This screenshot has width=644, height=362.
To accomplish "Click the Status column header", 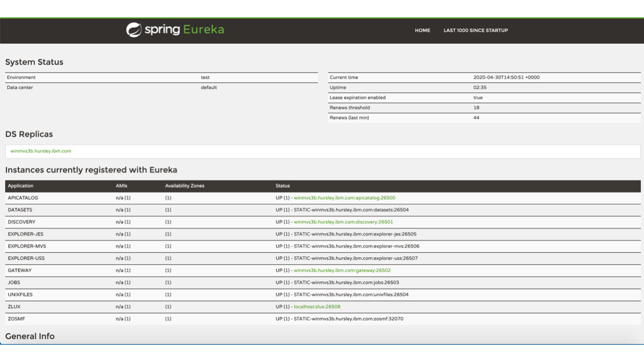I will click(283, 186).
